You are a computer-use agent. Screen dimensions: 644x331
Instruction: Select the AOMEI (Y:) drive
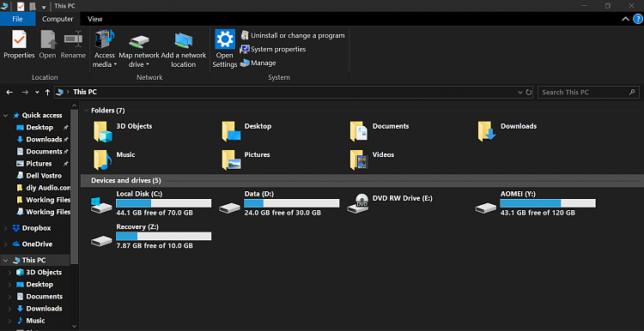click(x=535, y=203)
